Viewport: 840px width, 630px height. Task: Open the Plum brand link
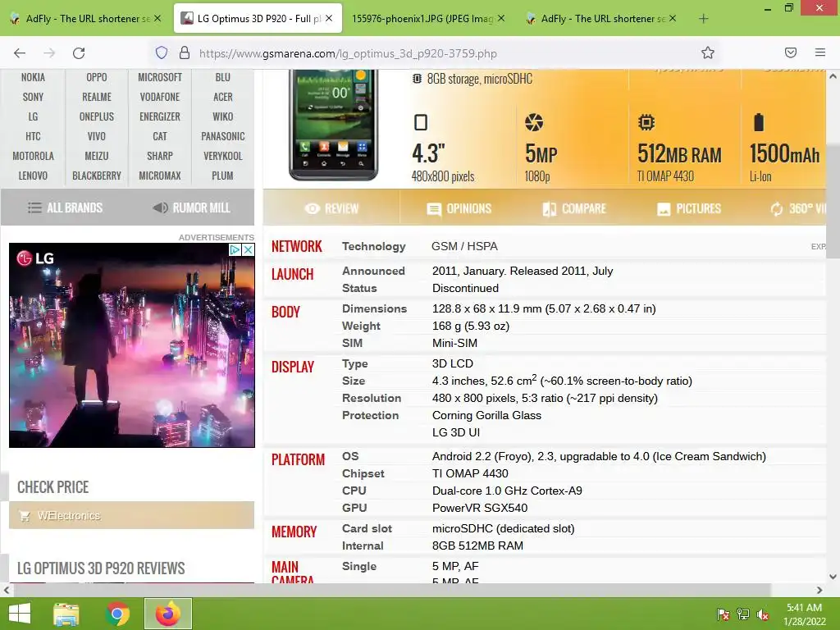point(222,176)
